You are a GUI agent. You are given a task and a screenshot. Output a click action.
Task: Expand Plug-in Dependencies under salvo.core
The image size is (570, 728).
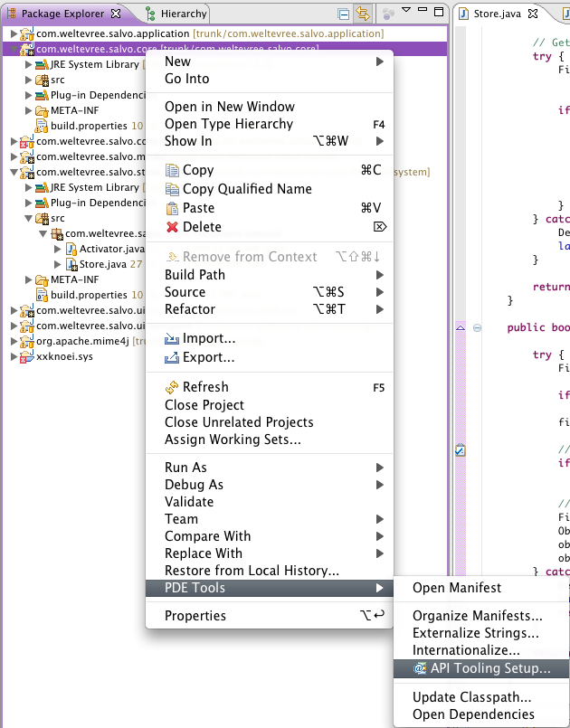[x=28, y=95]
